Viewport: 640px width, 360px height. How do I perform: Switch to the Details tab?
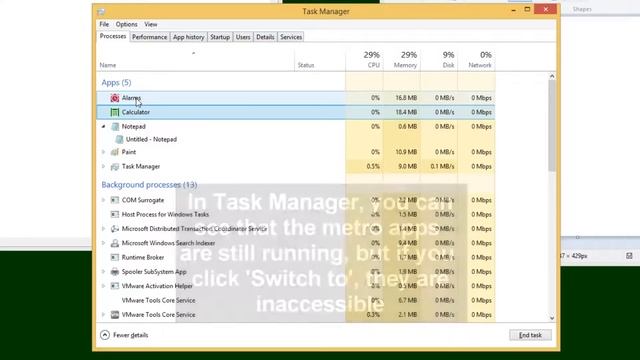[265, 37]
